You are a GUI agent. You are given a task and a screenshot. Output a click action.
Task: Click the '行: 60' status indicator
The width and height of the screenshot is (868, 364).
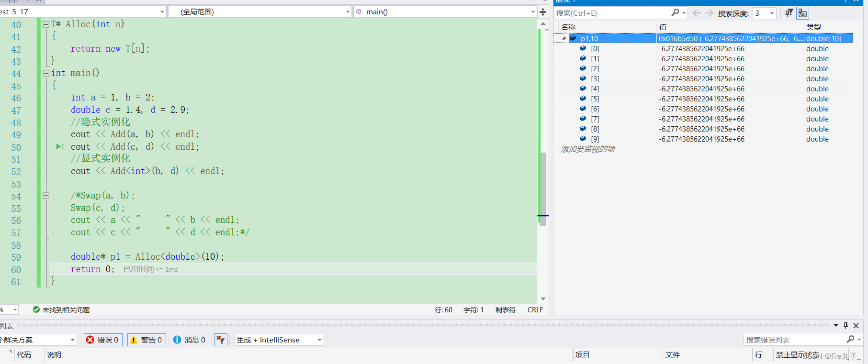tap(443, 310)
